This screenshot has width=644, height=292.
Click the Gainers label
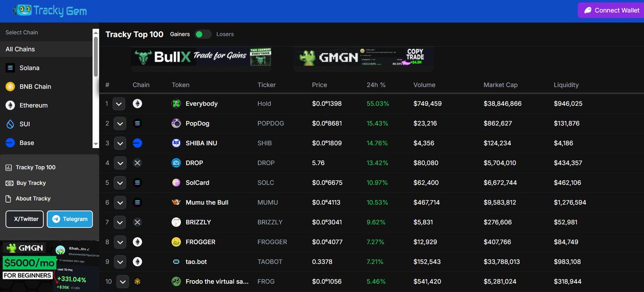click(180, 34)
